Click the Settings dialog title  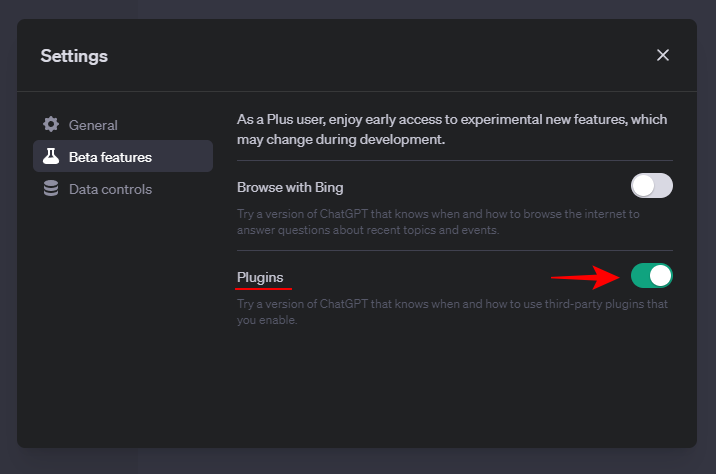tap(74, 56)
